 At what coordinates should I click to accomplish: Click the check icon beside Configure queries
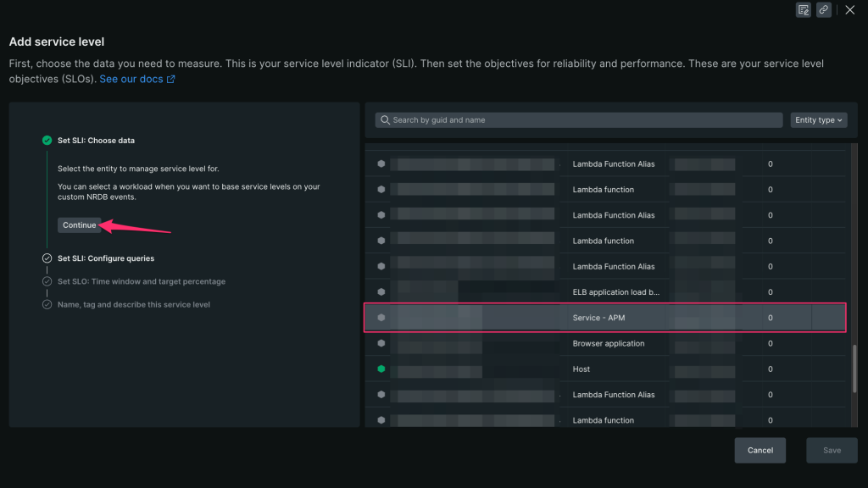(47, 258)
